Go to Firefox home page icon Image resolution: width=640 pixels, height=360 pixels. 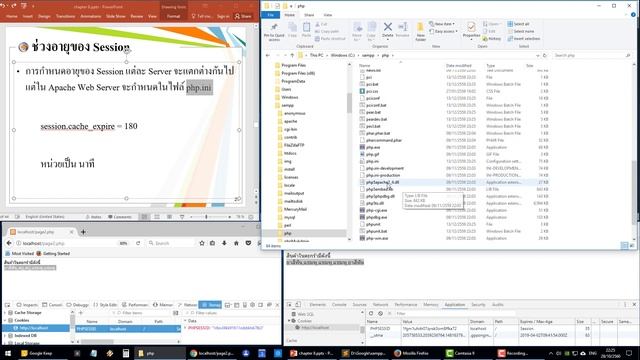236,243
